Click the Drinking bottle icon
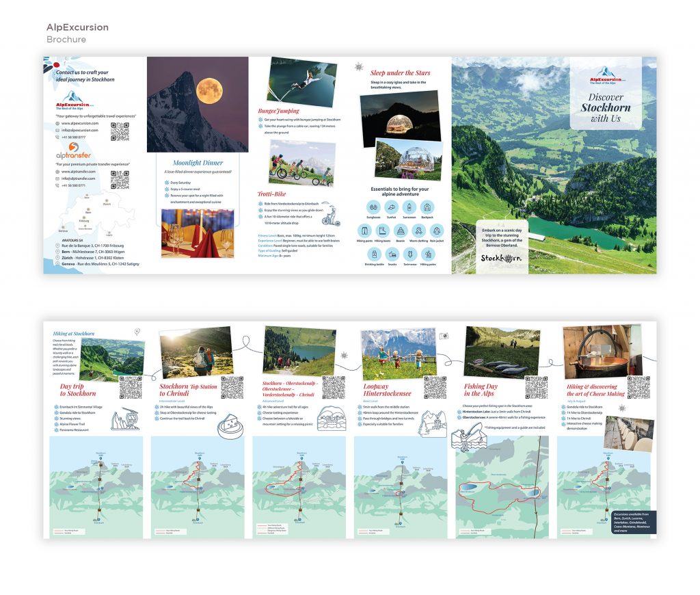The image size is (700, 595). click(373, 254)
